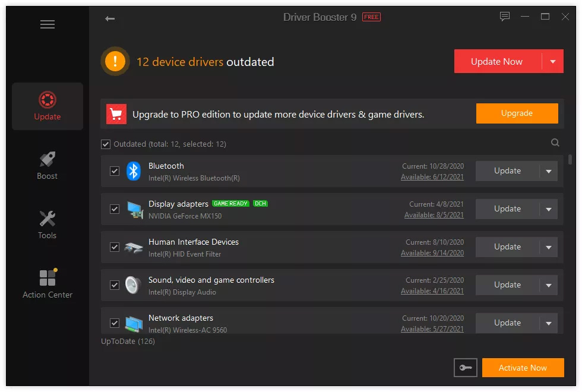Click the red Update Now button
Screen dimensions: 582x392
pyautogui.click(x=498, y=61)
